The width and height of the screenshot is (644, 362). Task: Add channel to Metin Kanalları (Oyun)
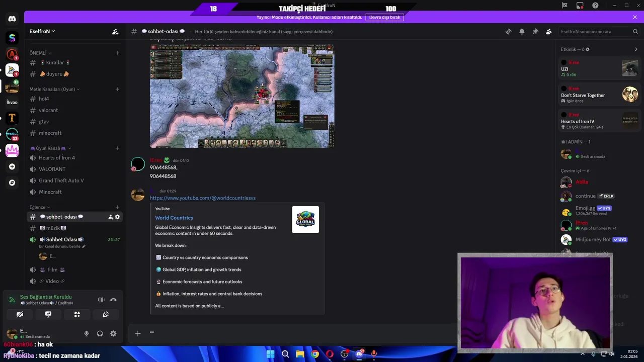(117, 89)
